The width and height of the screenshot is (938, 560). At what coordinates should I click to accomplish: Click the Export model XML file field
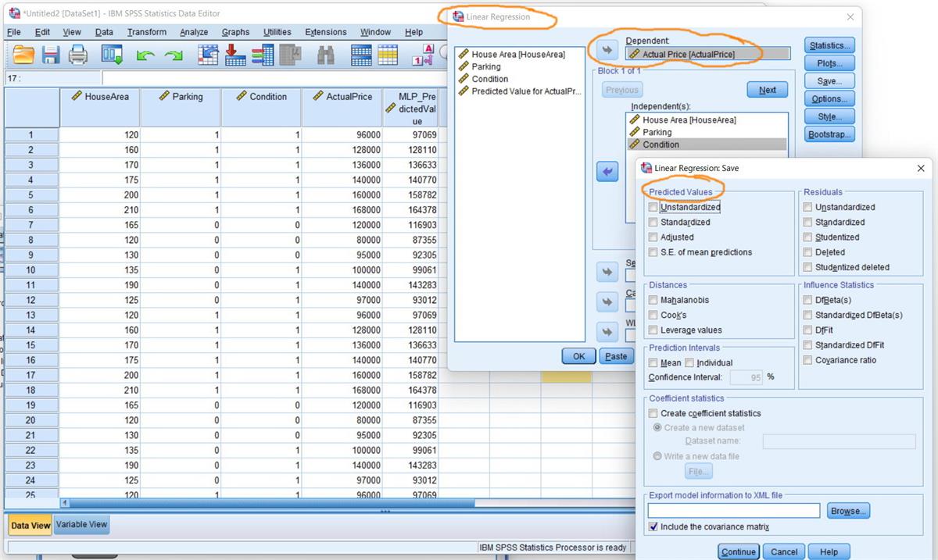point(733,511)
